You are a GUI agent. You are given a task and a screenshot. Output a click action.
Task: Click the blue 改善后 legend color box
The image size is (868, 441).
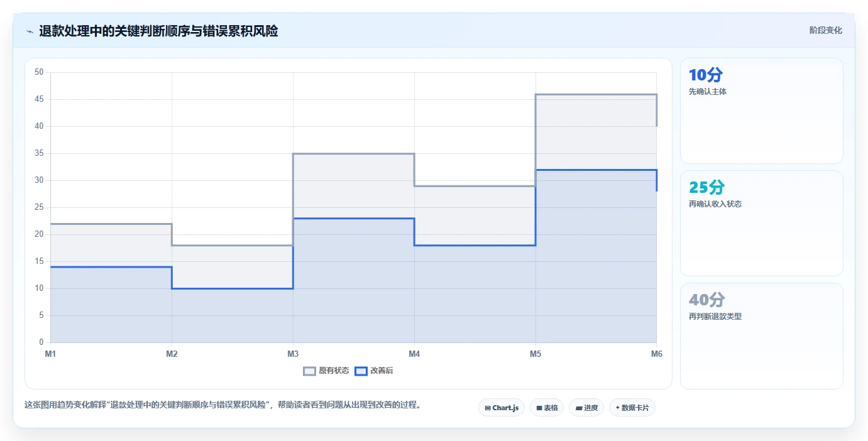pyautogui.click(x=361, y=371)
